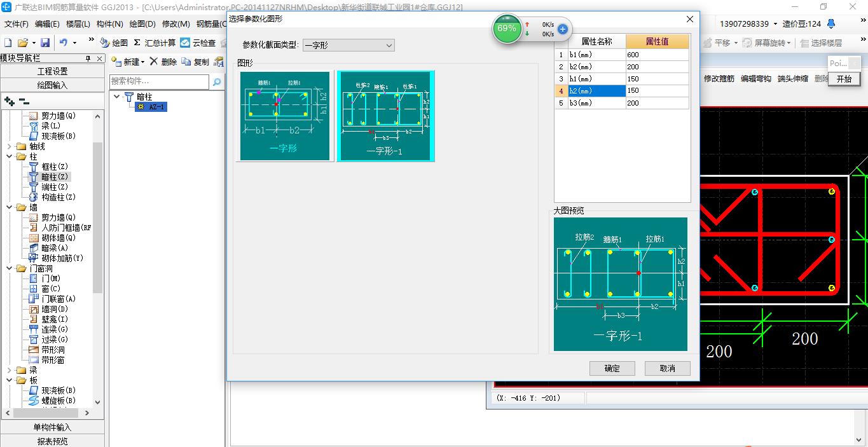Select 墙洞(D) in the tree
Viewport: 868px width, 447px height.
click(x=55, y=309)
